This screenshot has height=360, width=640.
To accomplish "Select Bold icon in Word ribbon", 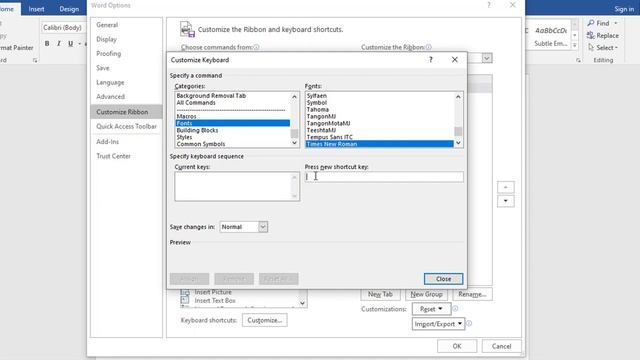I will pos(47,43).
